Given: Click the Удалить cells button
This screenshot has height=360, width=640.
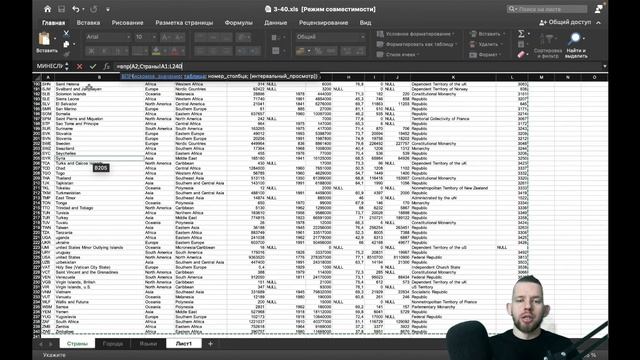Looking at the screenshot, I should [x=485, y=44].
